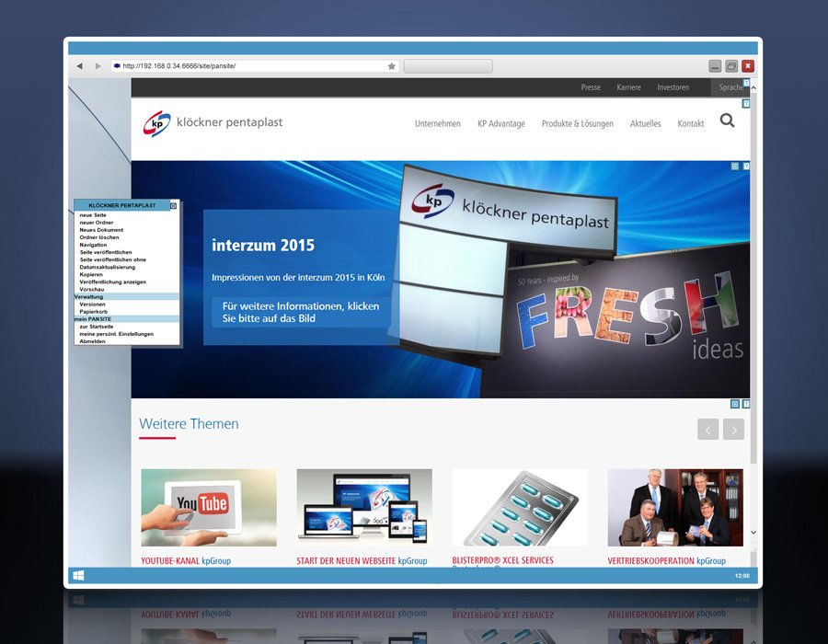
Task: Select 'Papierkorb' under Verwaltung
Action: 94,312
